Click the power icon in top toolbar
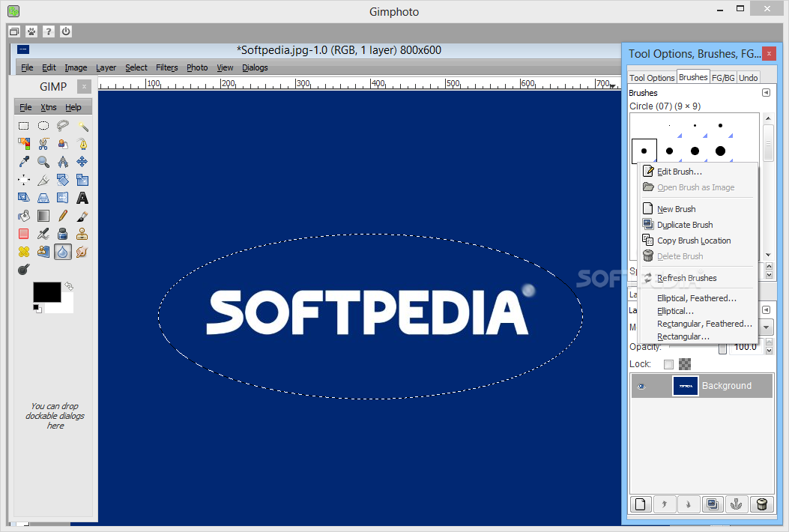The height and width of the screenshot is (532, 789). coord(66,31)
